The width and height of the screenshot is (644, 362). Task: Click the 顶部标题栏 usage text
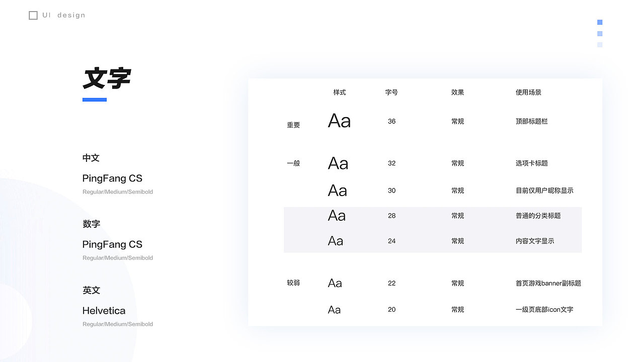click(x=531, y=121)
